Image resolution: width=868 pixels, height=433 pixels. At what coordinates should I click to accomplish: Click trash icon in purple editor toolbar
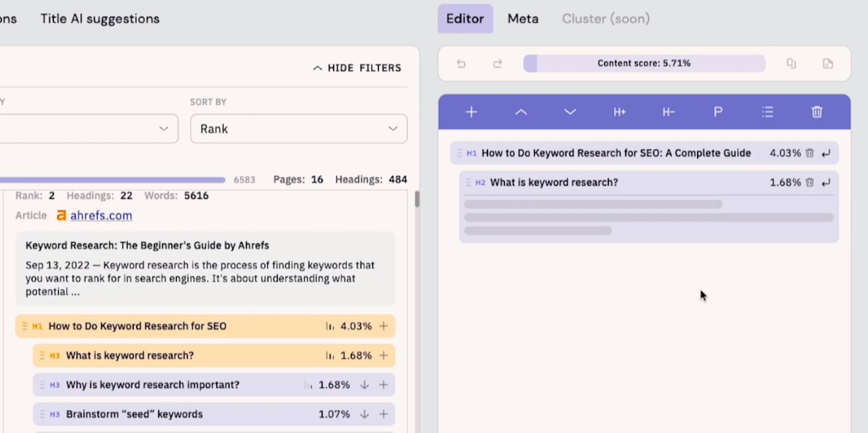(x=817, y=112)
